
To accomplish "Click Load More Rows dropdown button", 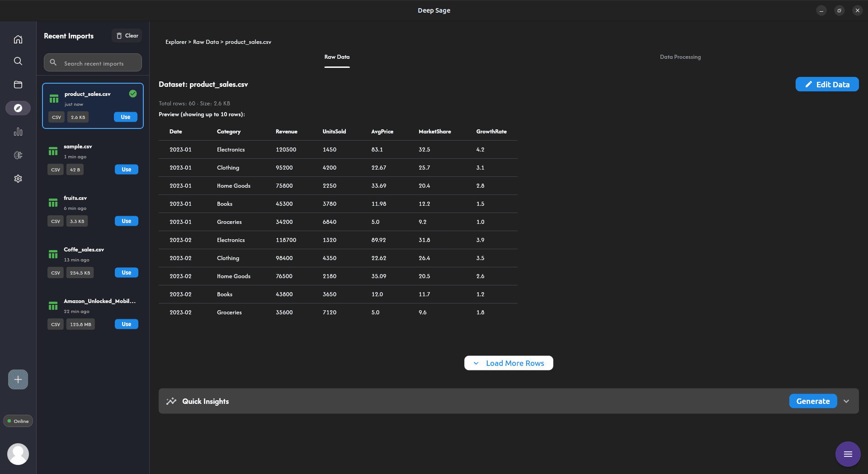I will (509, 363).
